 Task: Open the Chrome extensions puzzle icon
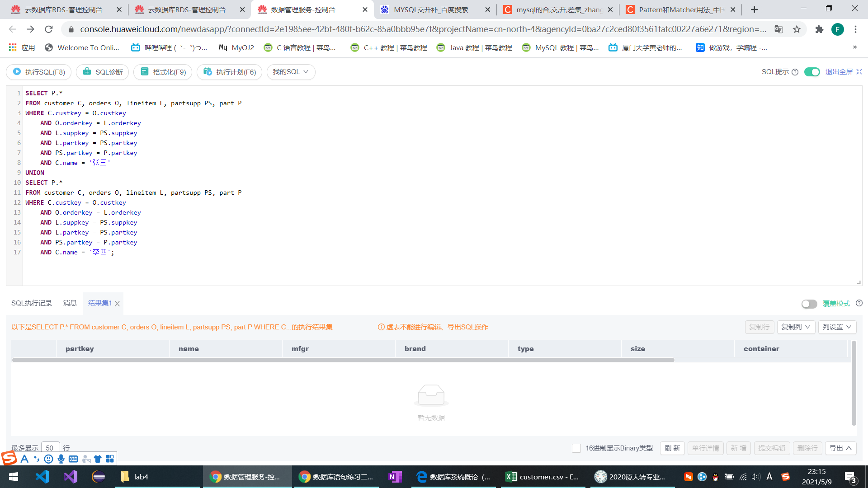(x=819, y=29)
